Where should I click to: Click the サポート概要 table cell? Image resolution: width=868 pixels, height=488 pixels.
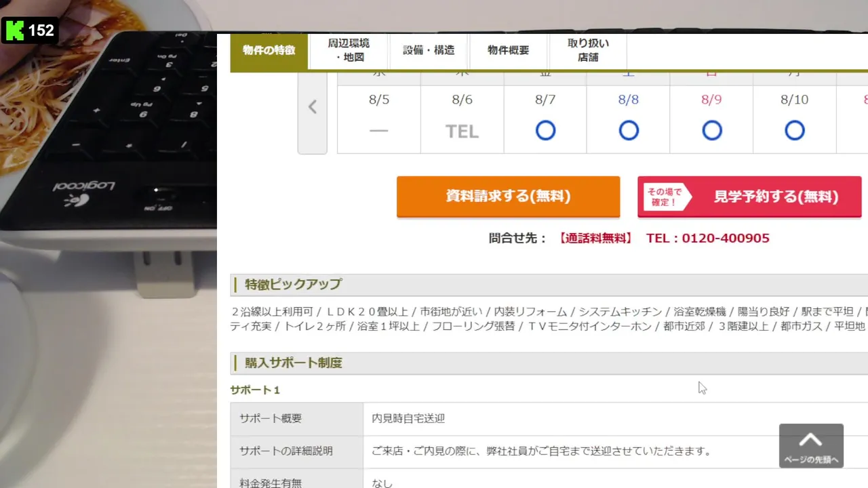pyautogui.click(x=297, y=419)
